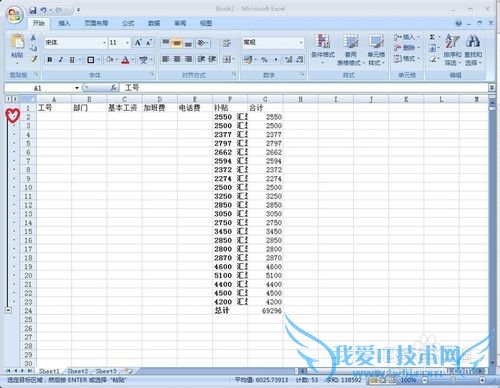The image size is (500, 388).
Task: Toggle top vertical alignment
Action: (x=166, y=43)
